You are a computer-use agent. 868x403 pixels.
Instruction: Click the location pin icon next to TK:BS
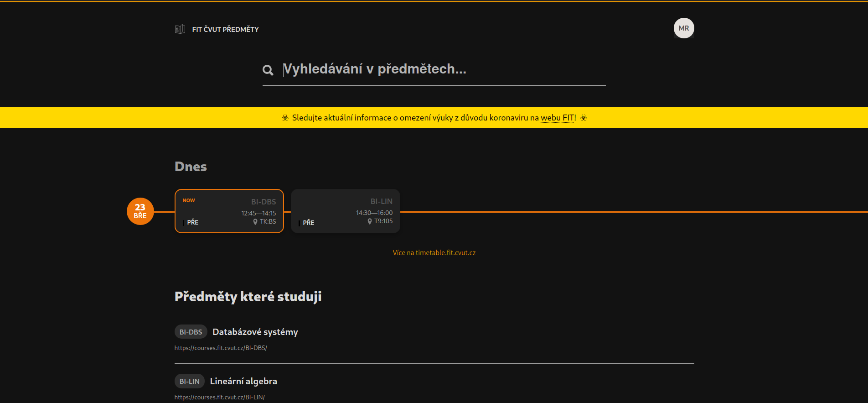pos(255,222)
